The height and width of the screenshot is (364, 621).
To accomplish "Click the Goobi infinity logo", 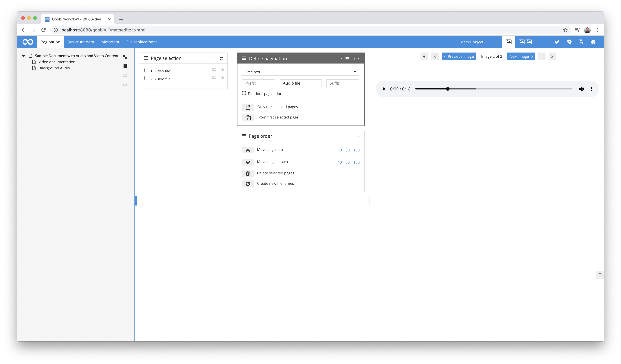I will tap(28, 42).
